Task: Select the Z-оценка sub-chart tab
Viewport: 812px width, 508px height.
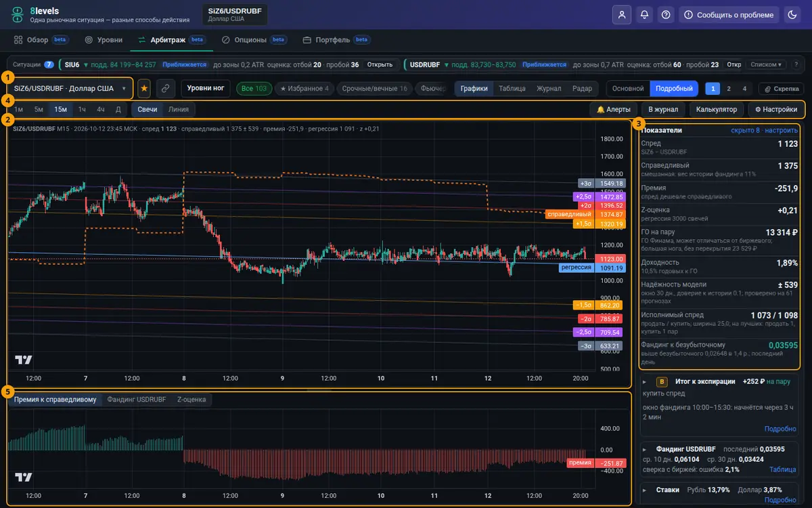Action: [191, 400]
